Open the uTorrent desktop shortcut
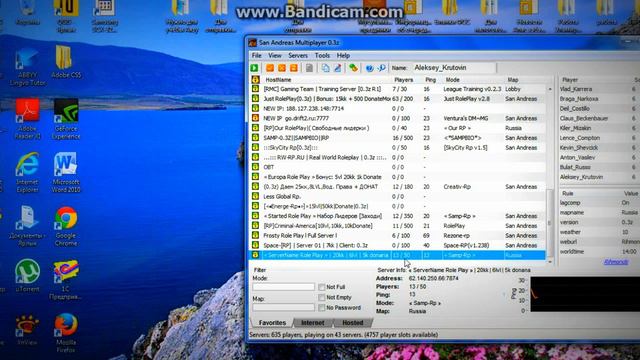This screenshot has width=640, height=360. click(27, 276)
